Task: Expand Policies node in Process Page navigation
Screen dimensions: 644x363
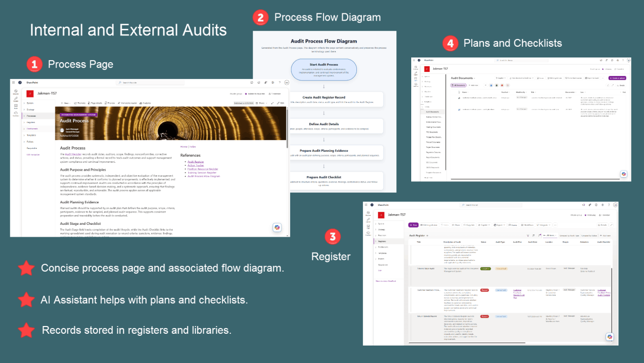Action: pos(25,142)
